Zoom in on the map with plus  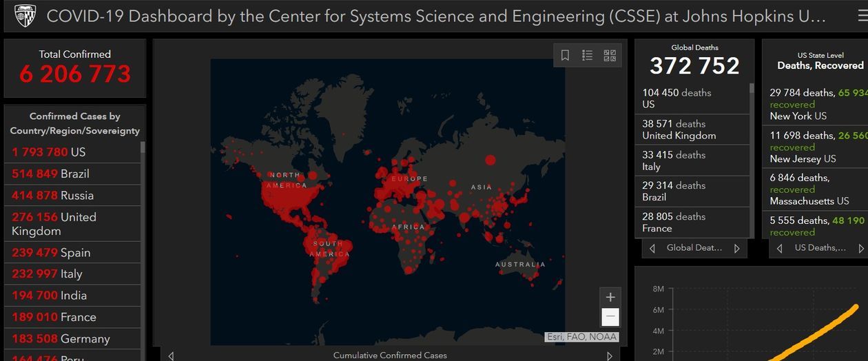(x=610, y=298)
